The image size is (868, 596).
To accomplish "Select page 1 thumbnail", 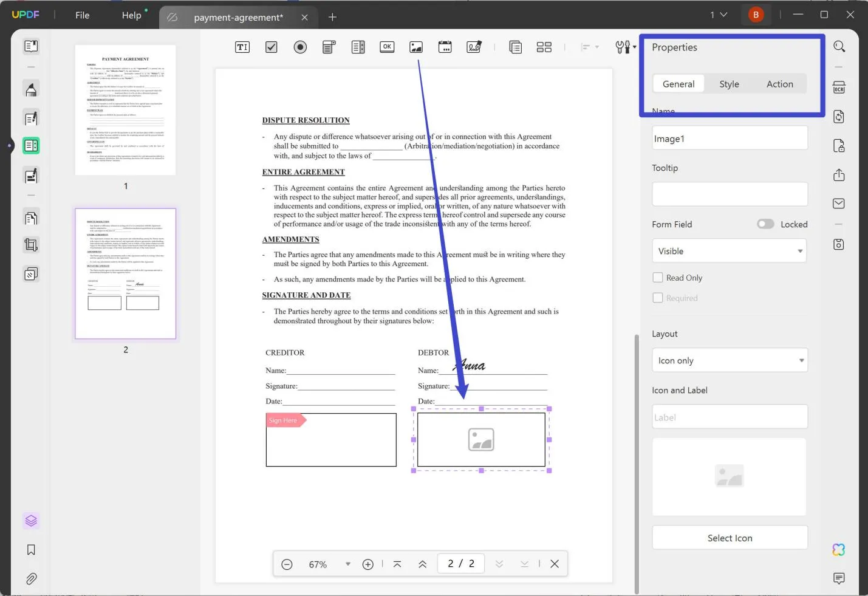I will [x=125, y=109].
